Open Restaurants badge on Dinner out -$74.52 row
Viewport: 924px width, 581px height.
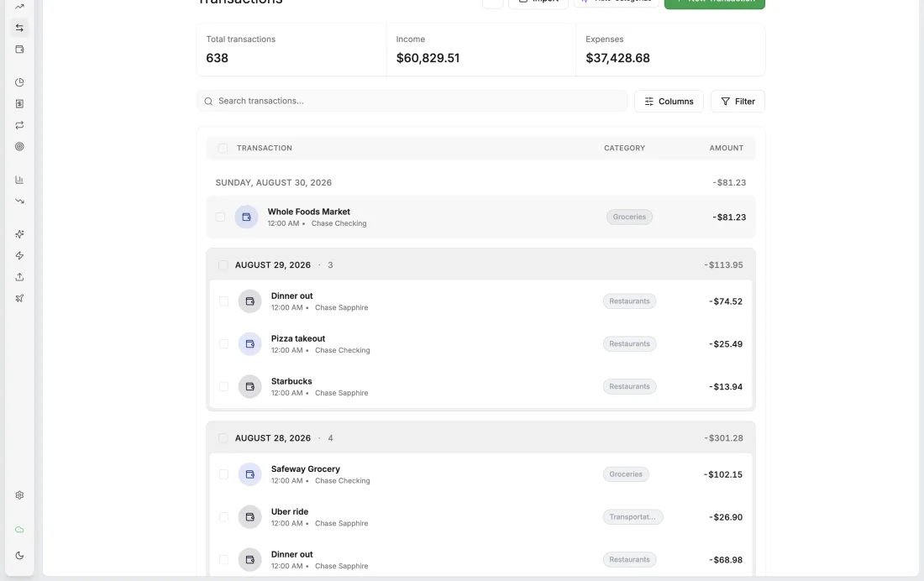click(x=629, y=301)
